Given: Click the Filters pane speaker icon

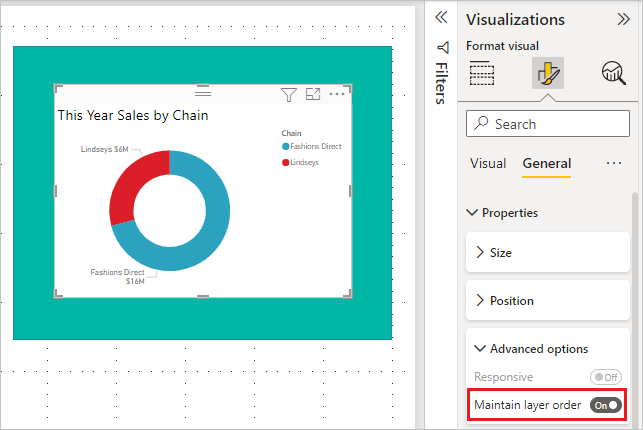Looking at the screenshot, I should pyautogui.click(x=443, y=46).
